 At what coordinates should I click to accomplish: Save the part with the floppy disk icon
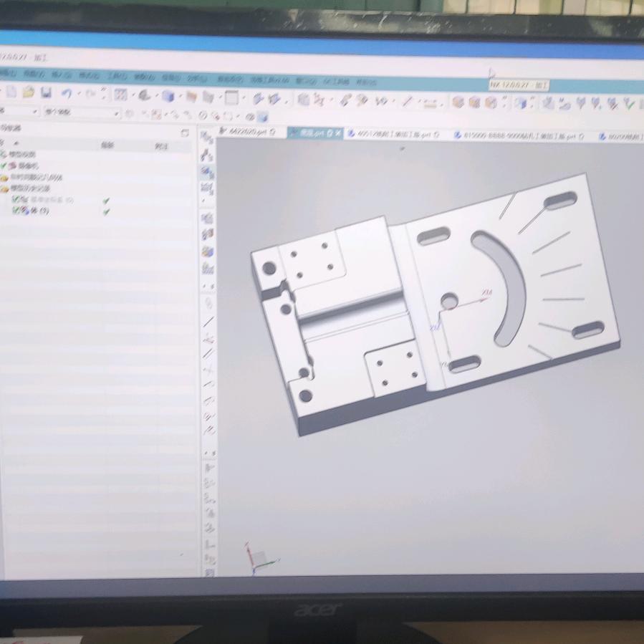coord(46,92)
